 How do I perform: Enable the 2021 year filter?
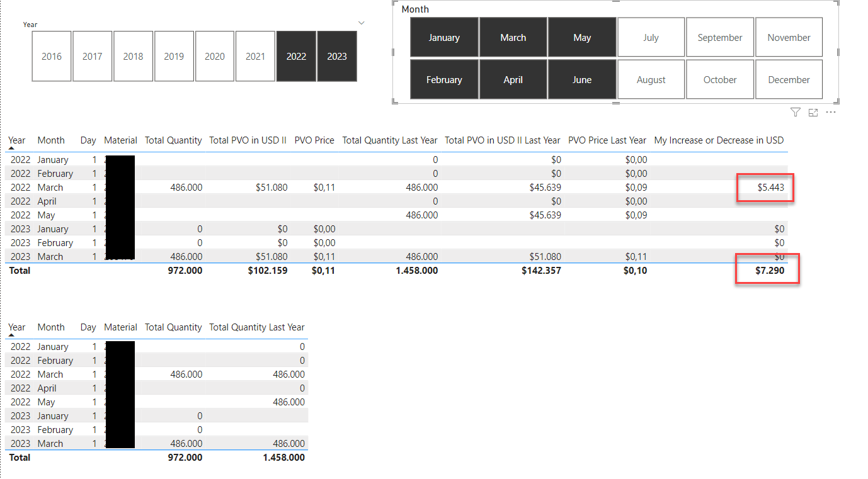(x=255, y=57)
